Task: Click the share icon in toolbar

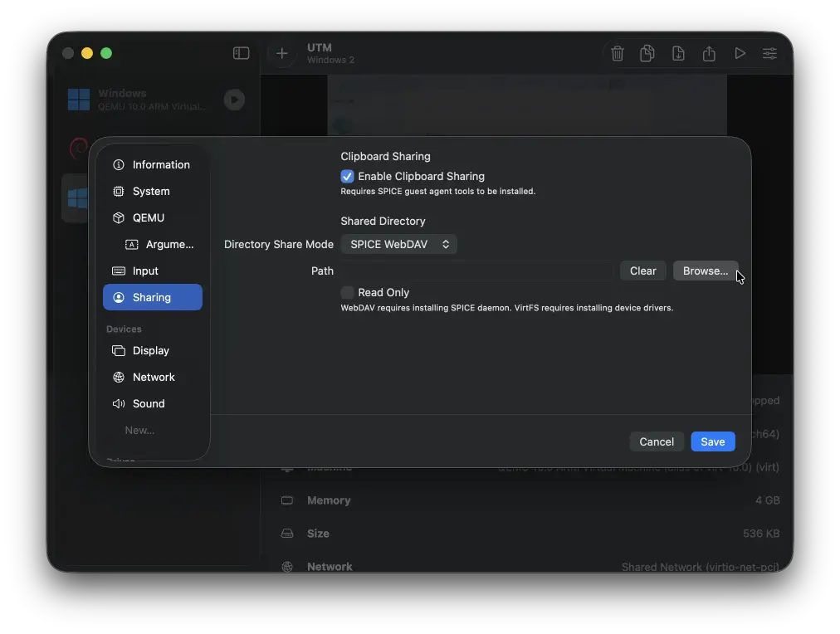Action: [x=709, y=53]
